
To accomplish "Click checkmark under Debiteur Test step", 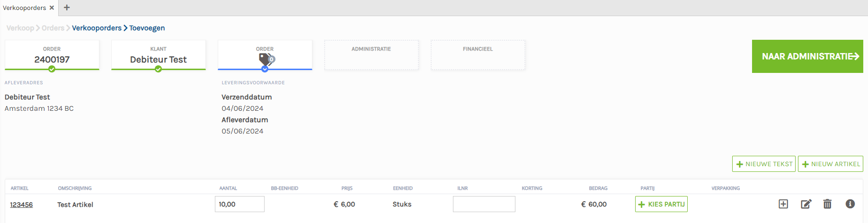I will 159,69.
